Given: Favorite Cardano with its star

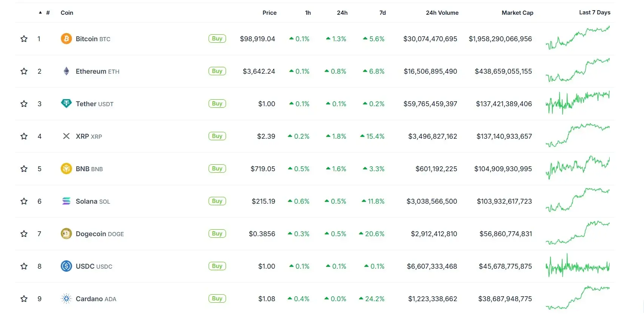Looking at the screenshot, I should (x=24, y=299).
